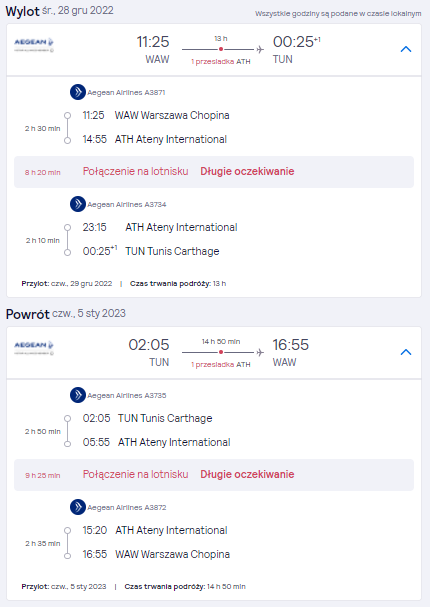Select the 15:20 ATH Ateny International departure row
The image size is (430, 607).
(x=155, y=530)
